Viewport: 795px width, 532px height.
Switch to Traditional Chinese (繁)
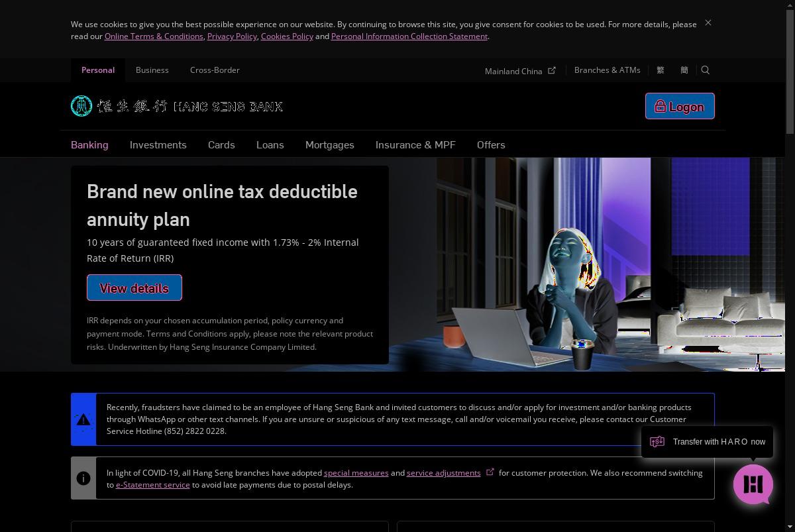click(661, 70)
